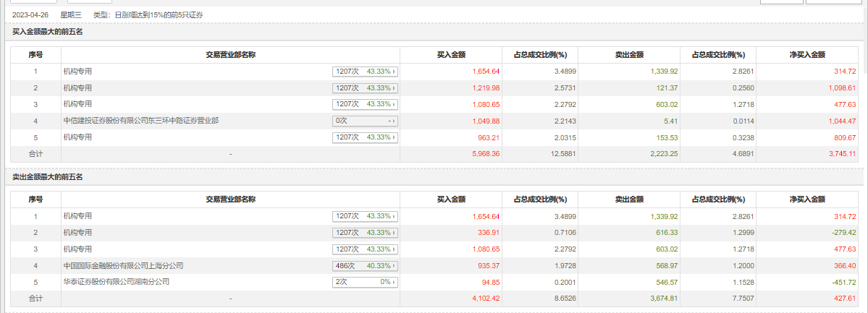Expand the 486次 40.33% stats box
Image resolution: width=868 pixels, height=313 pixels.
click(366, 265)
